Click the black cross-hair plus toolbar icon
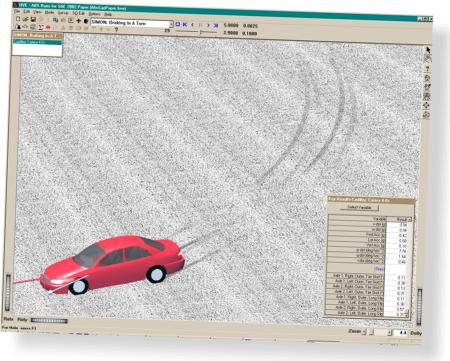This screenshot has width=450, height=361. pos(78,21)
